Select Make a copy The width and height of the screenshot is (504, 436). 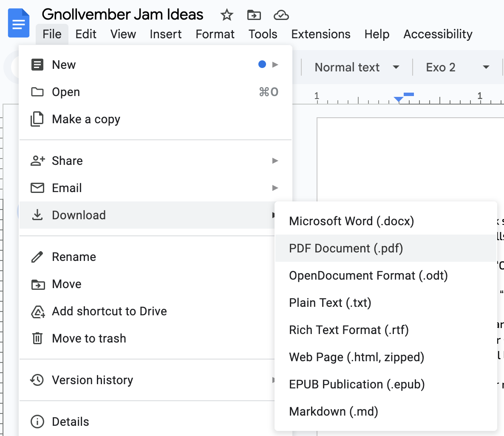[86, 119]
